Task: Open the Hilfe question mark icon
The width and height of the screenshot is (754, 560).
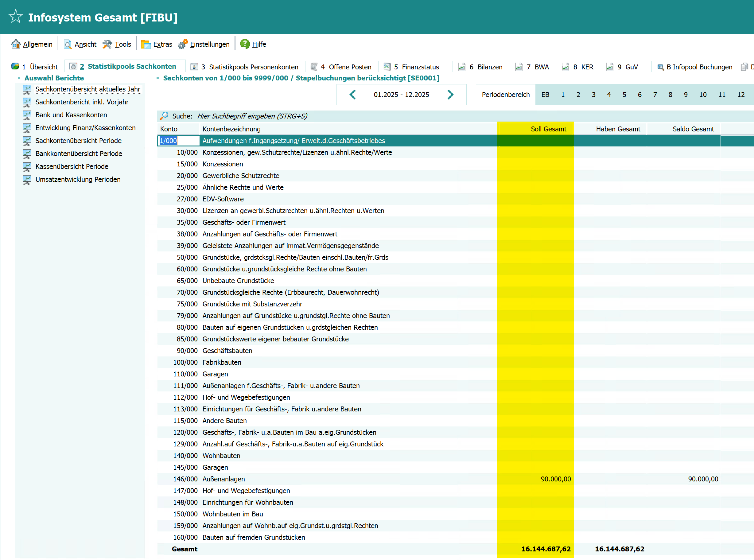Action: pos(245,44)
